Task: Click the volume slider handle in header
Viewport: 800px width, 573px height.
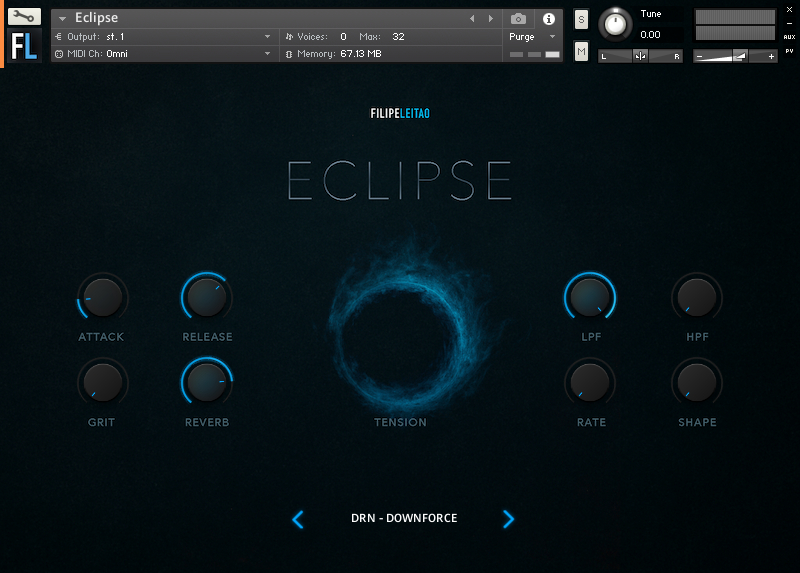Action: click(739, 56)
